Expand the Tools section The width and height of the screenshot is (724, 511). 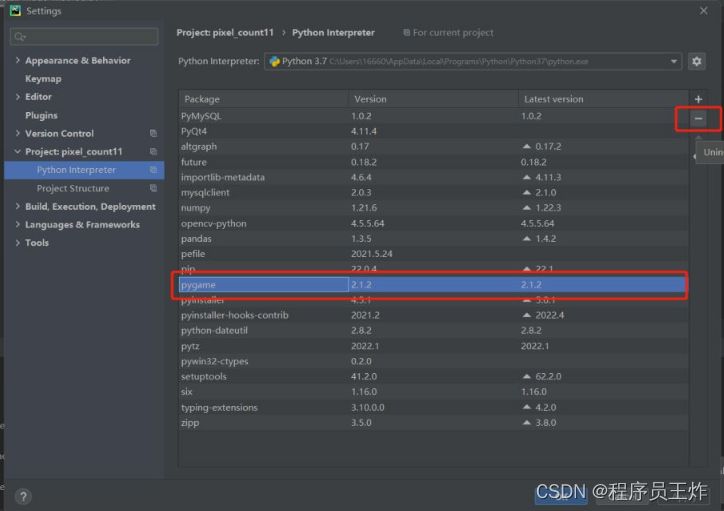pyautogui.click(x=18, y=243)
